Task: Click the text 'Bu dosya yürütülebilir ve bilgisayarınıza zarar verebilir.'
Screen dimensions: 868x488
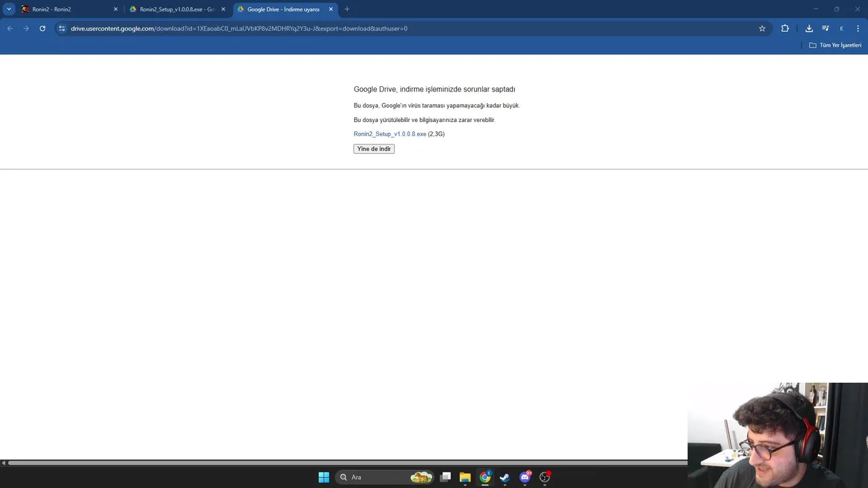Action: coord(425,120)
